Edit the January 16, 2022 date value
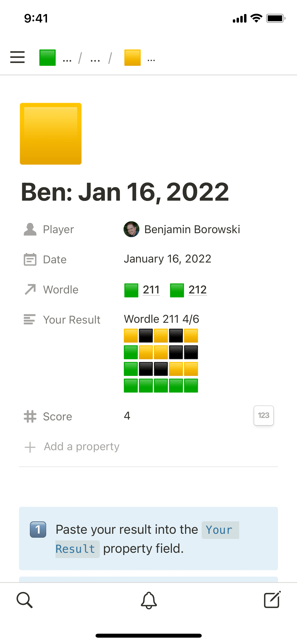Viewport: 297px width, 644px height. (x=167, y=259)
